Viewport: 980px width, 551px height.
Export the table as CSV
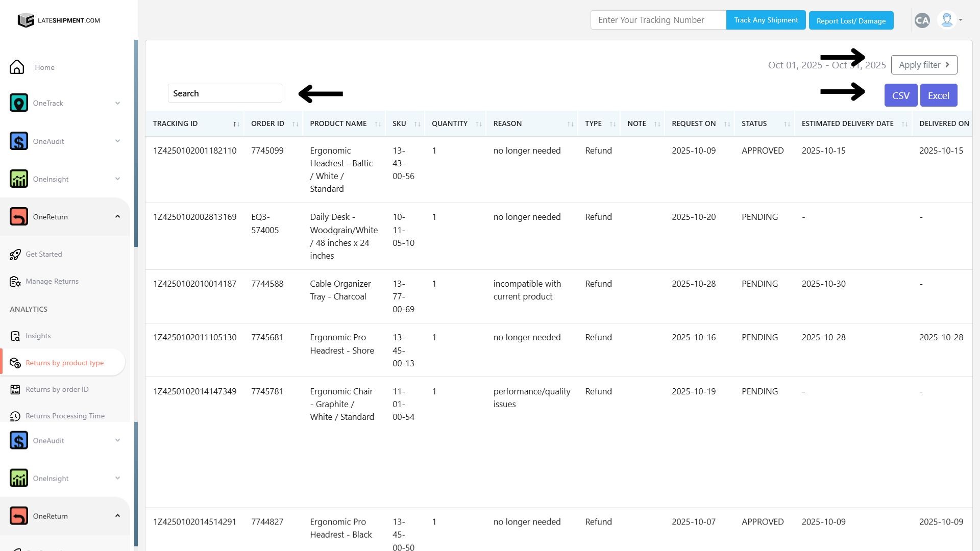[900, 95]
